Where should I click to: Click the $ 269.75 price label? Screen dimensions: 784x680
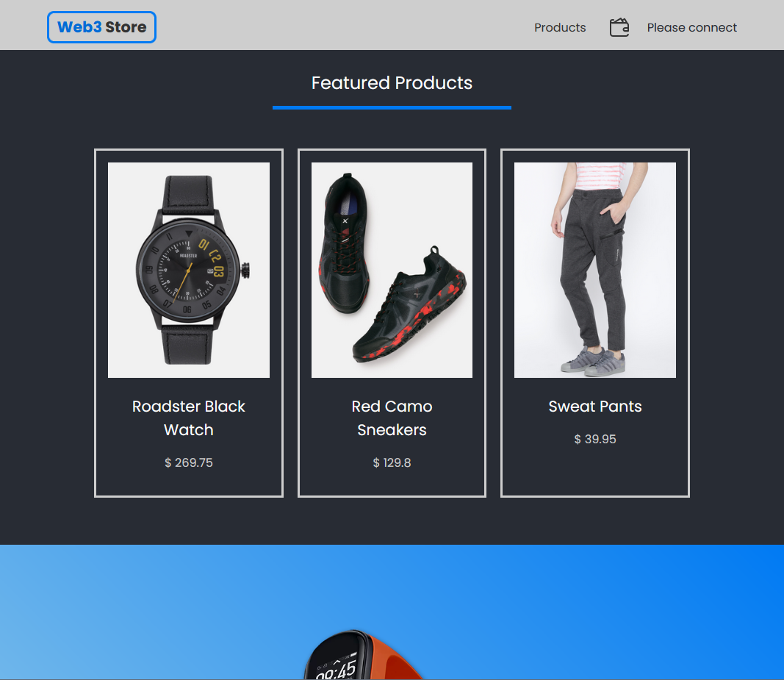(189, 463)
